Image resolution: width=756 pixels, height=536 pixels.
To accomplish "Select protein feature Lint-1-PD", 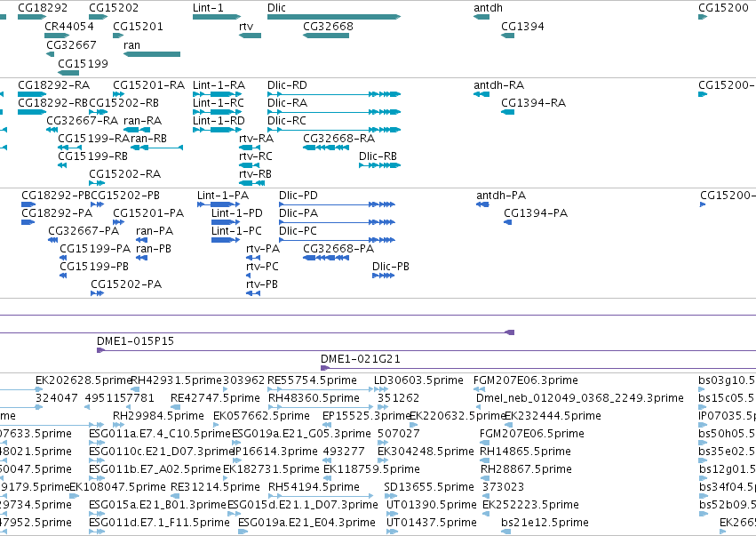I will (x=226, y=222).
